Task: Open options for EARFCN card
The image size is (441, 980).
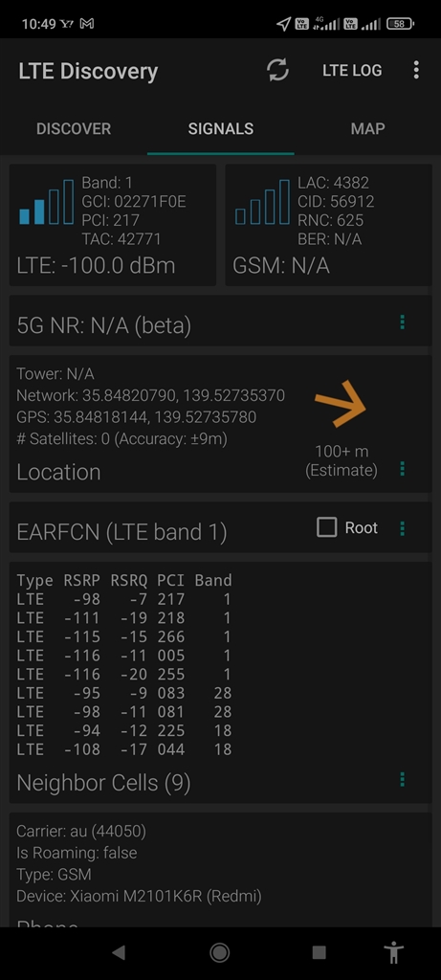Action: tap(403, 528)
